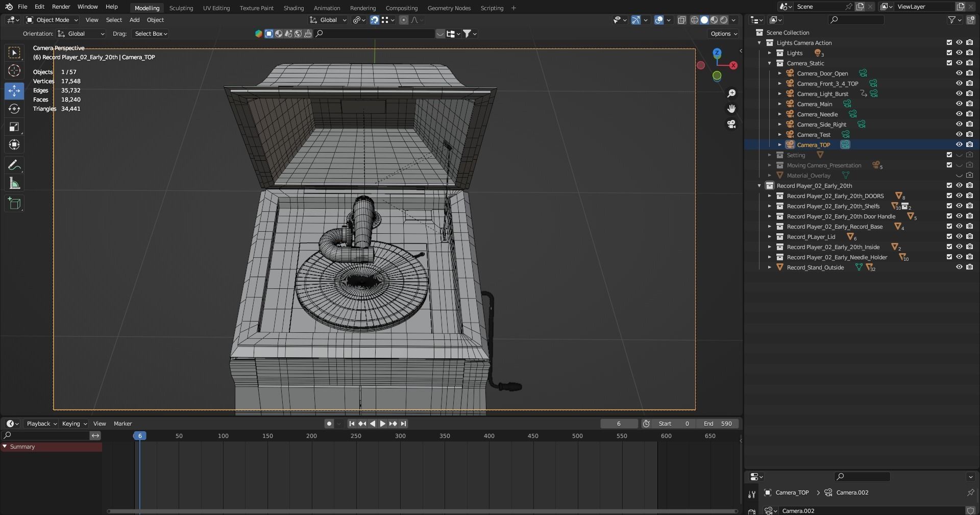Screen dimensions: 980x515
Task: Switch to wireframe viewport shading
Action: [695, 20]
